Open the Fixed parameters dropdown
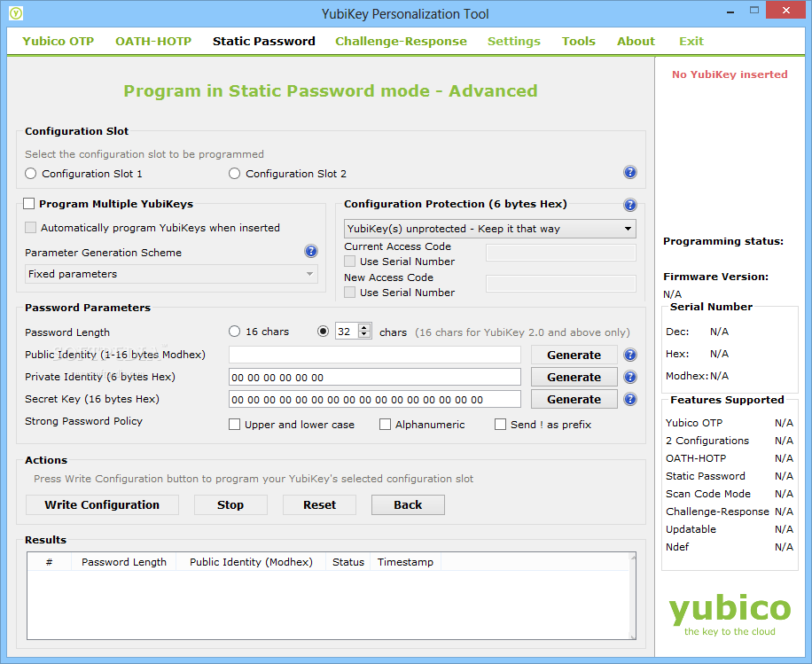The image size is (812, 664). point(171,274)
